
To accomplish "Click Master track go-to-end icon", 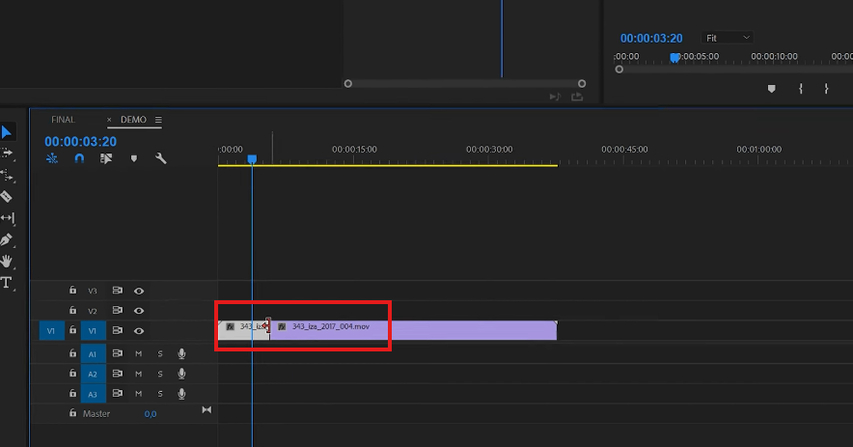I will click(207, 409).
